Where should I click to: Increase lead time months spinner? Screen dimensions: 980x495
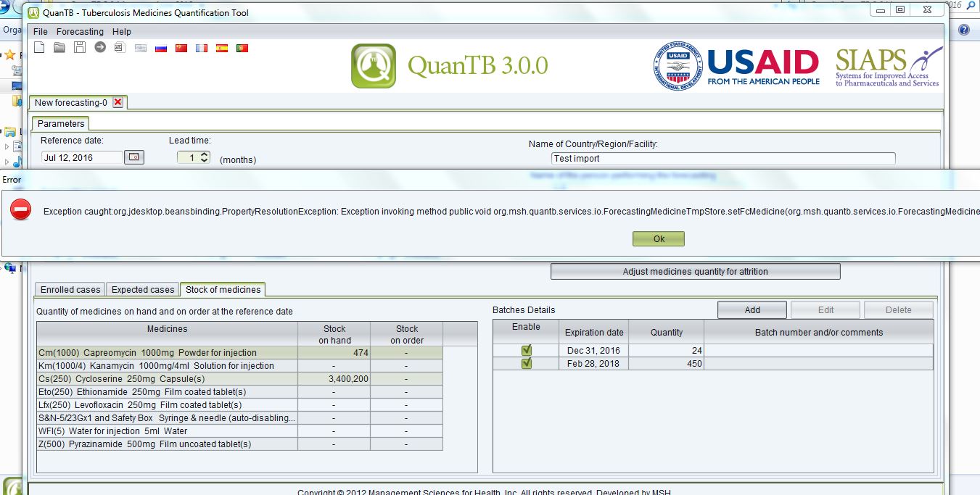(x=205, y=154)
